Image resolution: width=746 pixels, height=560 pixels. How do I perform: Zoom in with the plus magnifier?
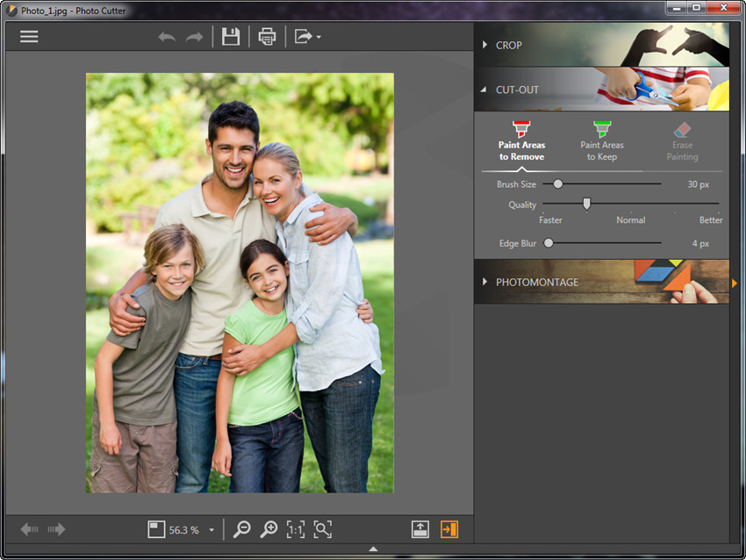[x=269, y=529]
